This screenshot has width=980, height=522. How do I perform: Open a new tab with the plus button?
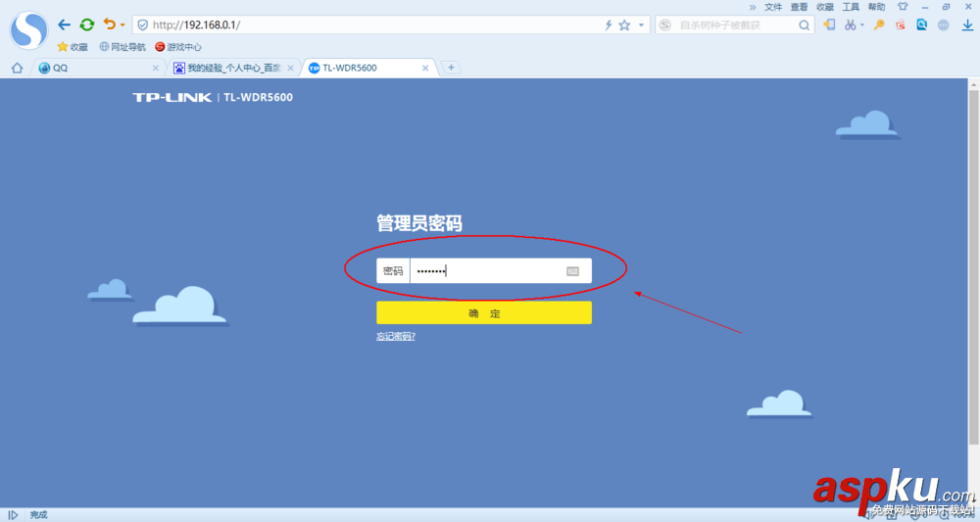[451, 68]
